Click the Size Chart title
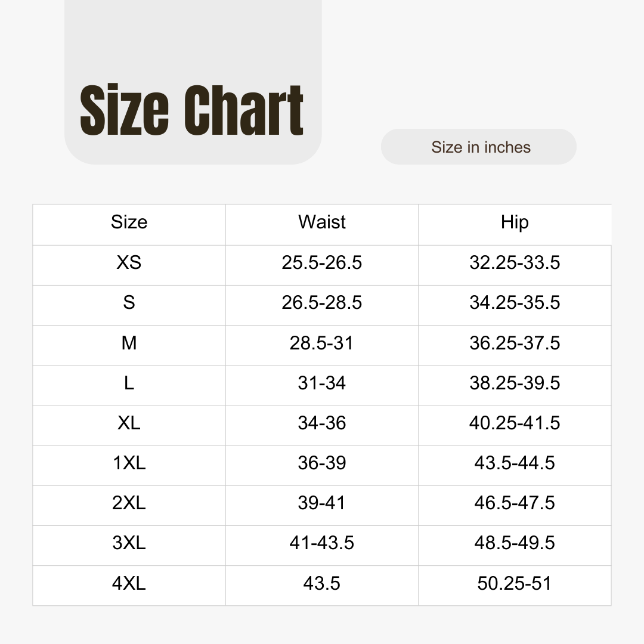644x644 pixels. point(191,110)
